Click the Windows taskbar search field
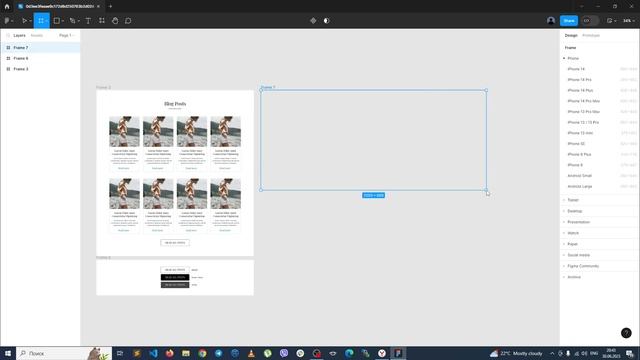 [x=64, y=353]
